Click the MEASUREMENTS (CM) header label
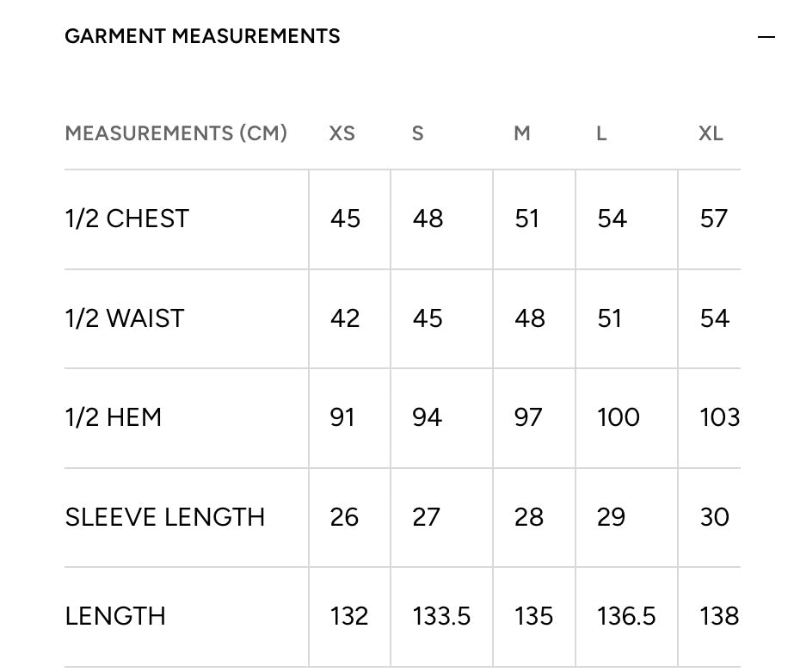Image resolution: width=794 pixels, height=672 pixels. pyautogui.click(x=176, y=133)
